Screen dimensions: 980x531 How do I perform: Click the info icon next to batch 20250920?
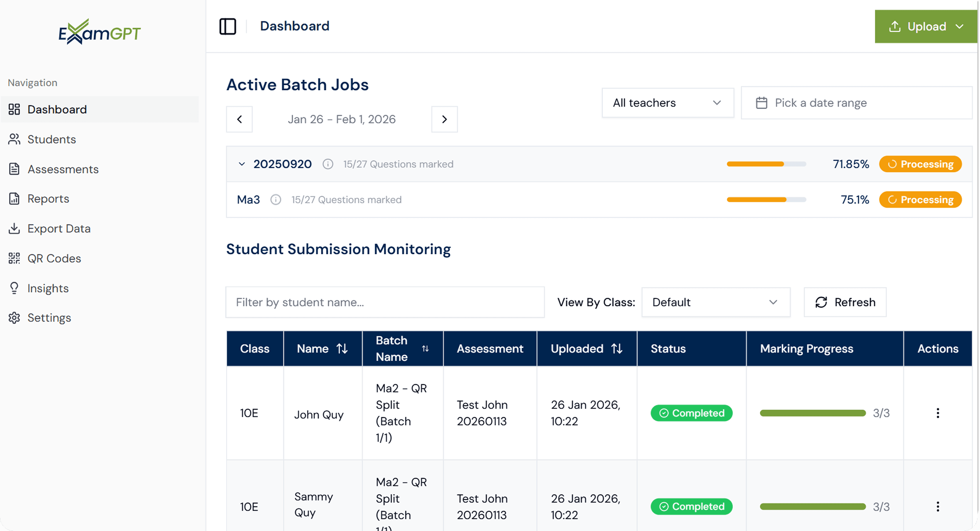[x=328, y=164]
